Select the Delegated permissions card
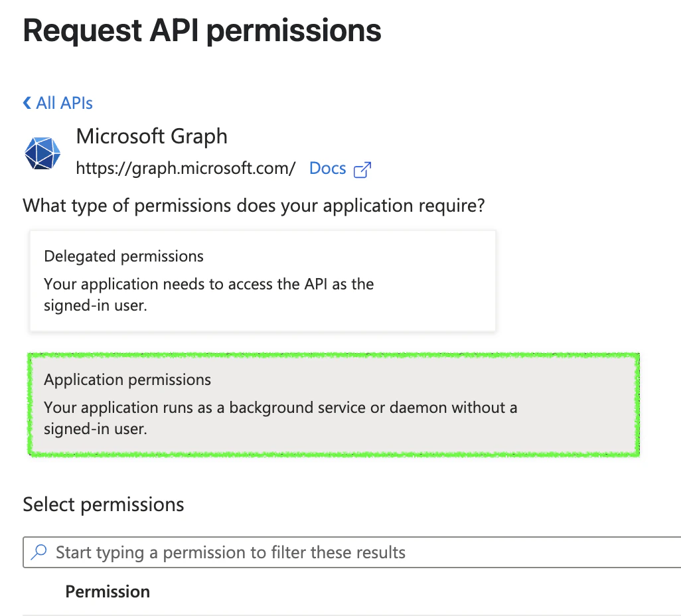 pos(262,280)
